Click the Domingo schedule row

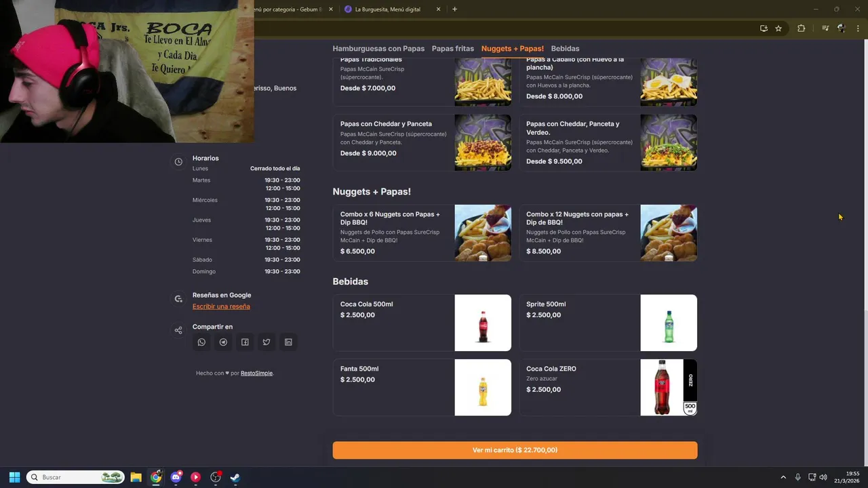(246, 271)
